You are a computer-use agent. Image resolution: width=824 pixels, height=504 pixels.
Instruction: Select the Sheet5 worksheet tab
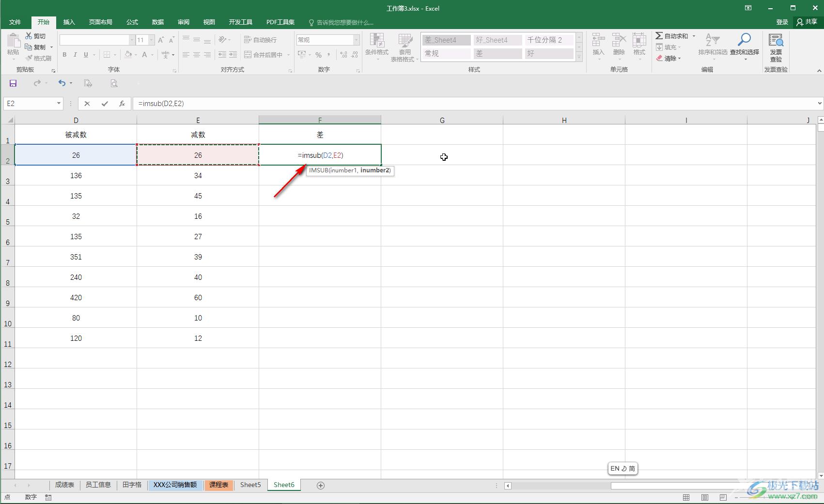[x=250, y=485]
